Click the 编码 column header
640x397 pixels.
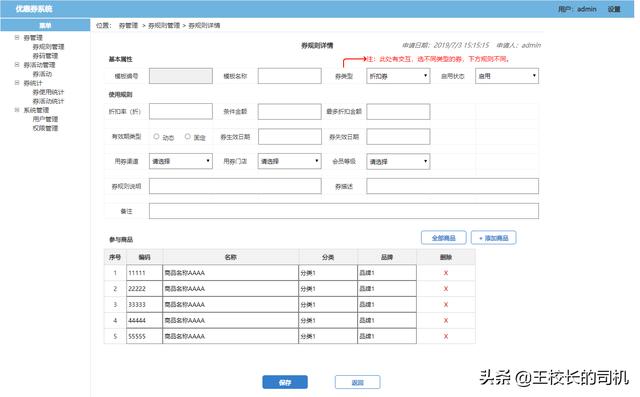pyautogui.click(x=144, y=257)
